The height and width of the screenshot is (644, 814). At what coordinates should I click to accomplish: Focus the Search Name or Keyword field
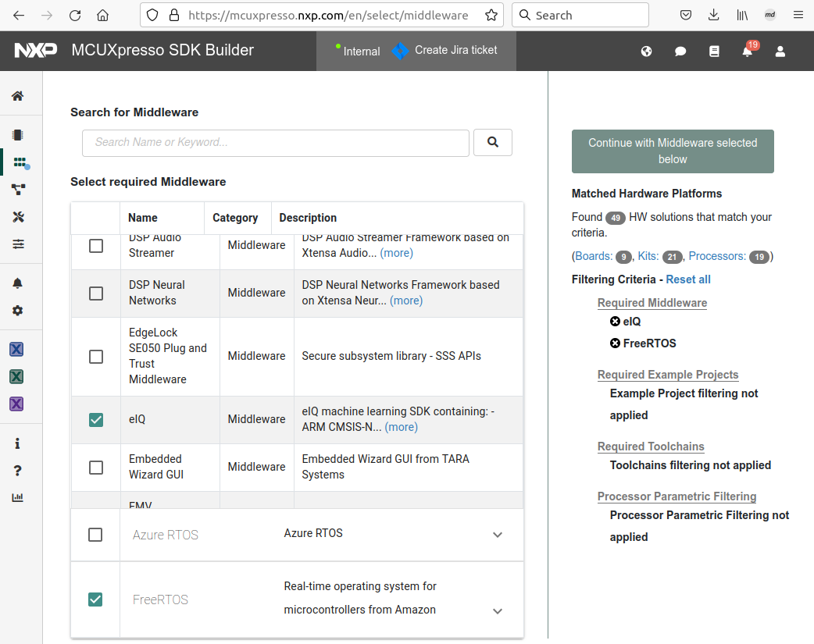275,143
